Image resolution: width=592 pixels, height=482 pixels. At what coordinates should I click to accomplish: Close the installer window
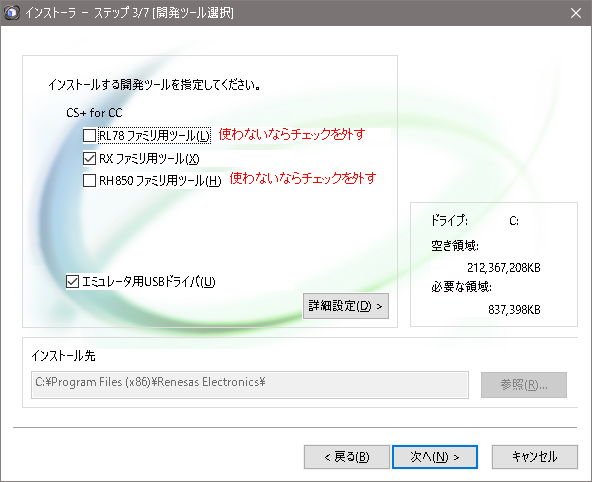pyautogui.click(x=576, y=13)
